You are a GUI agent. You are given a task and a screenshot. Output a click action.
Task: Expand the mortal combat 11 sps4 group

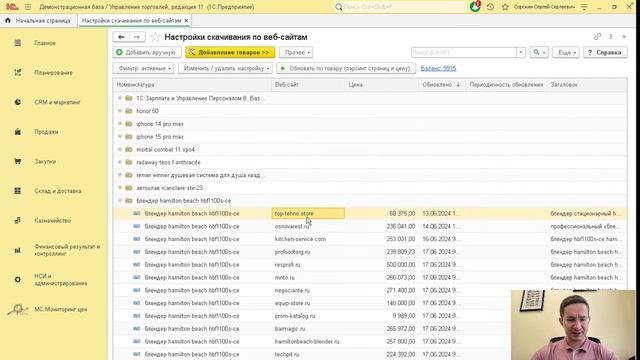120,149
